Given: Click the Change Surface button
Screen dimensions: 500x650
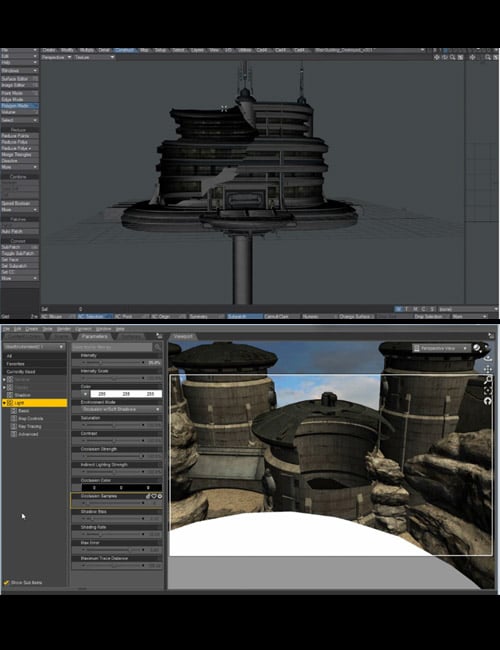Looking at the screenshot, I should tap(356, 316).
